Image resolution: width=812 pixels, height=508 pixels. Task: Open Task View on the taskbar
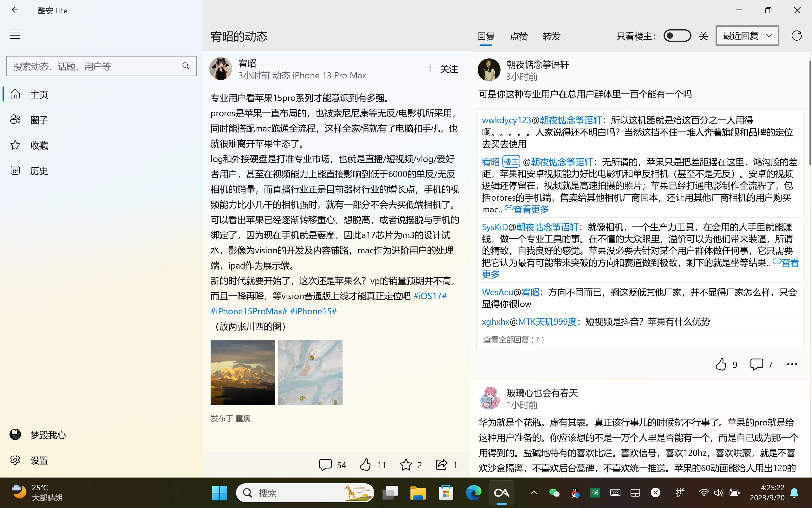390,493
